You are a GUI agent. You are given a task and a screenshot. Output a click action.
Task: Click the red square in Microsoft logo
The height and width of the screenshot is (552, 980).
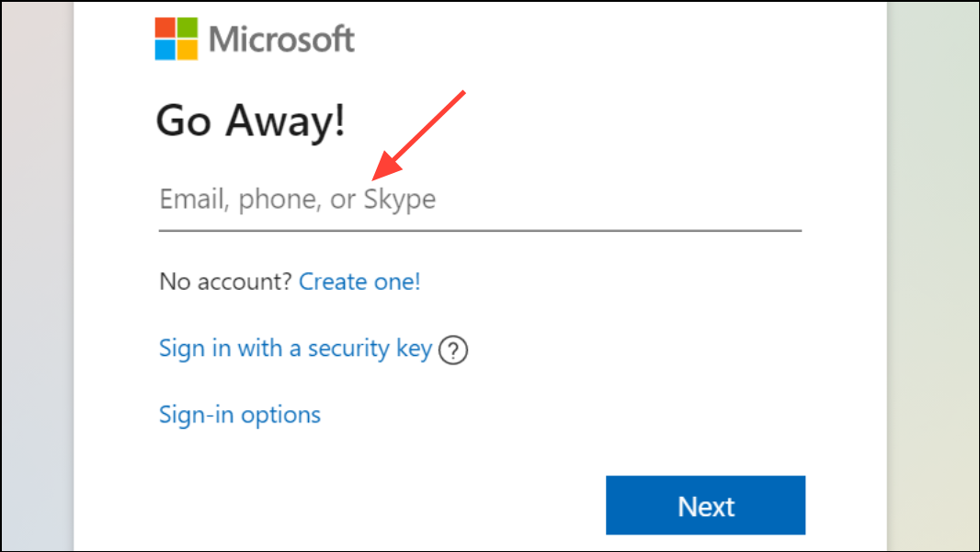pyautogui.click(x=165, y=28)
